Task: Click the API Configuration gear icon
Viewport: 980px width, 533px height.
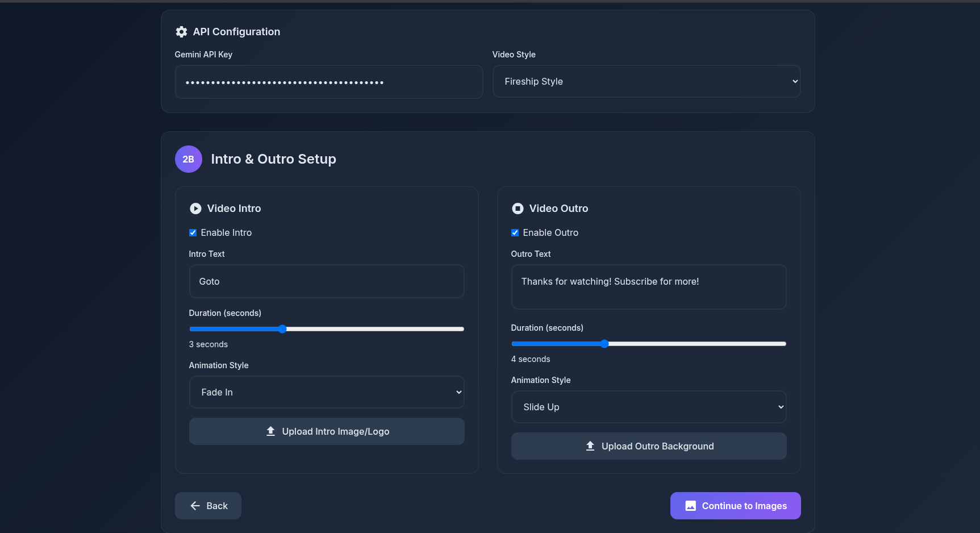Action: click(181, 32)
